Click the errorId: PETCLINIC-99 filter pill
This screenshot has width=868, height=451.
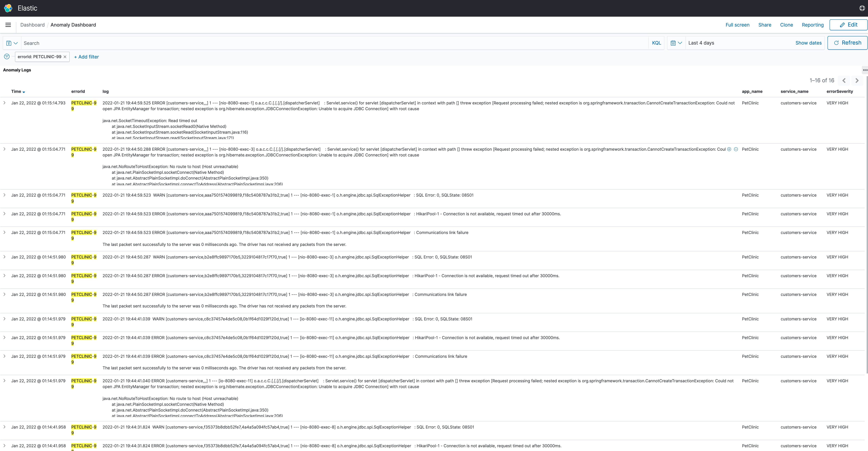click(39, 57)
